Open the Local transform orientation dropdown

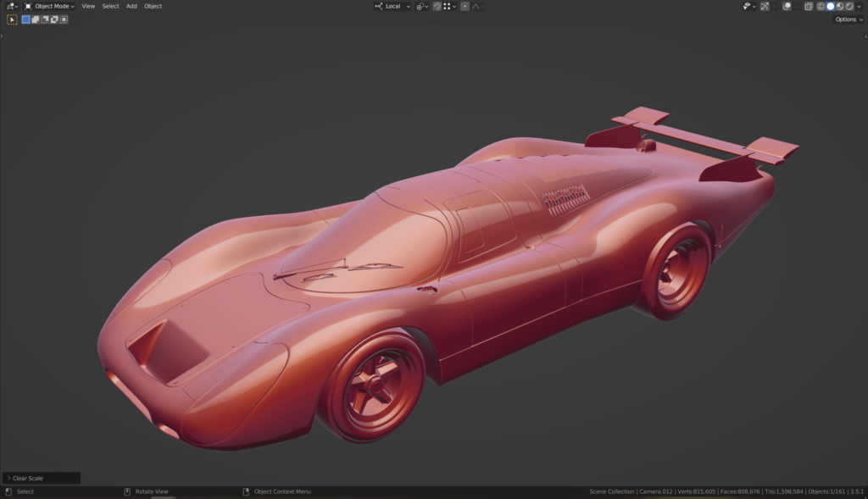point(393,6)
